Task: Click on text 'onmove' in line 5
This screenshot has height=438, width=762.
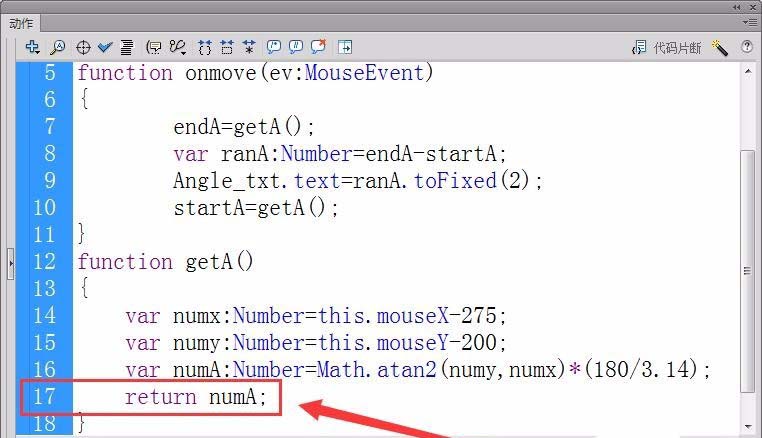Action: point(221,73)
